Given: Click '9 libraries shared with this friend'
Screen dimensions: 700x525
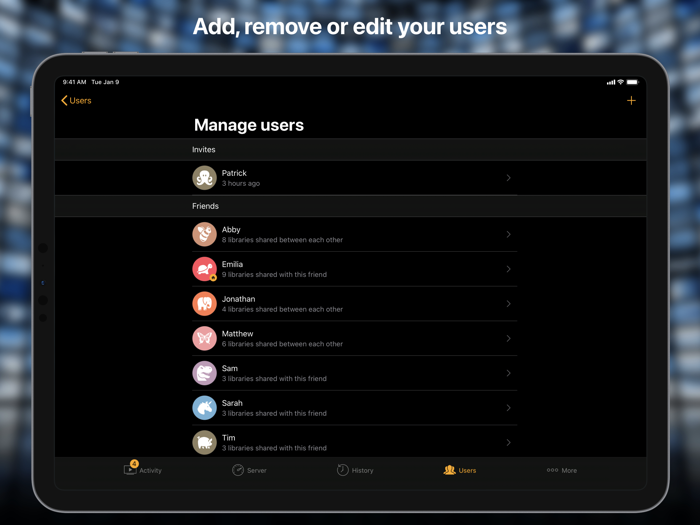Looking at the screenshot, I should click(274, 275).
